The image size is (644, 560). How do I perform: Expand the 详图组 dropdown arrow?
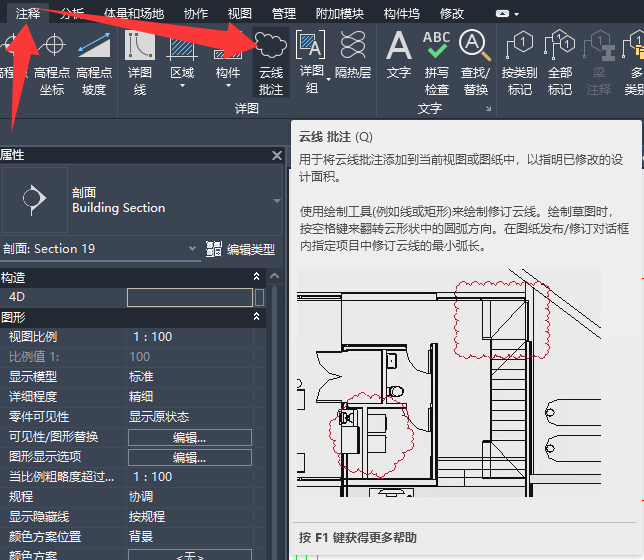pyautogui.click(x=328, y=78)
